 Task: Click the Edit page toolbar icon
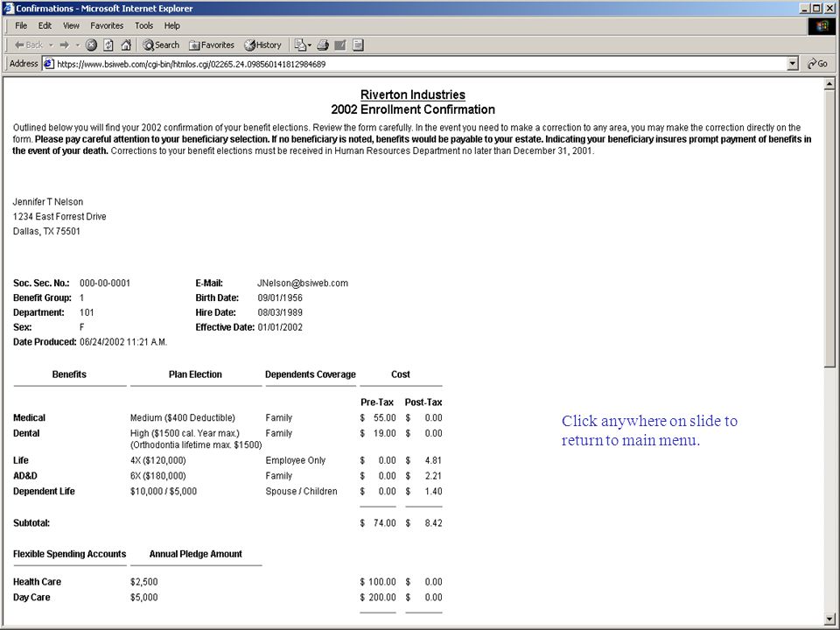pos(340,45)
